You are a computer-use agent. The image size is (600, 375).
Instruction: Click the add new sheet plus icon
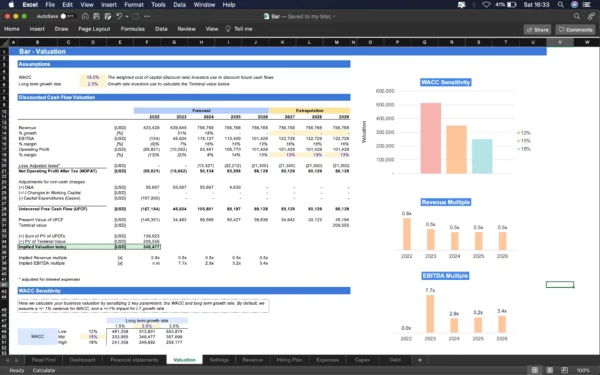coord(420,360)
